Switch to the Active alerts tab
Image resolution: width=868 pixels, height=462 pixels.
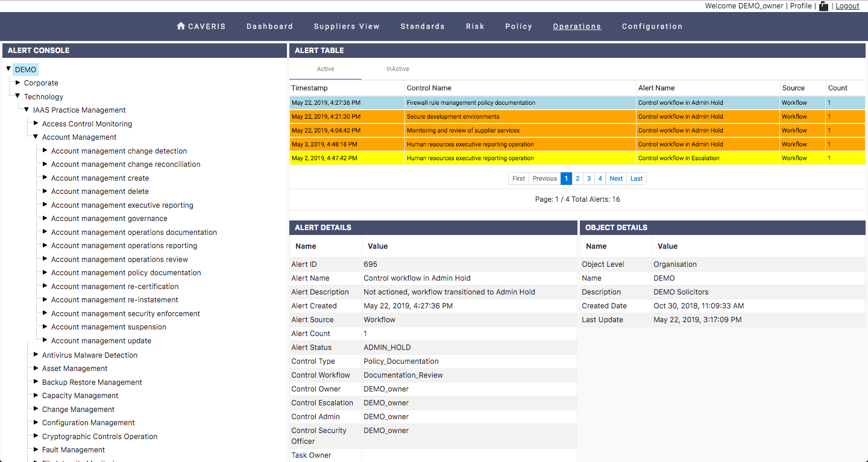pos(325,69)
